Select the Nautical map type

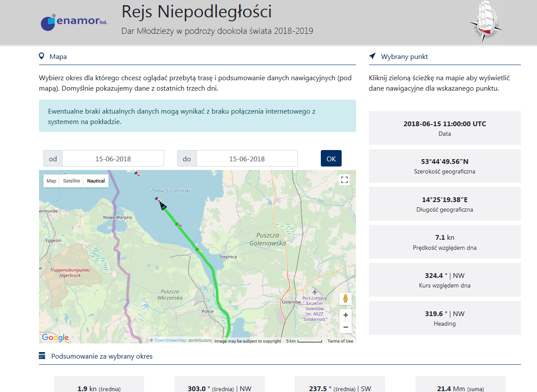pos(96,181)
